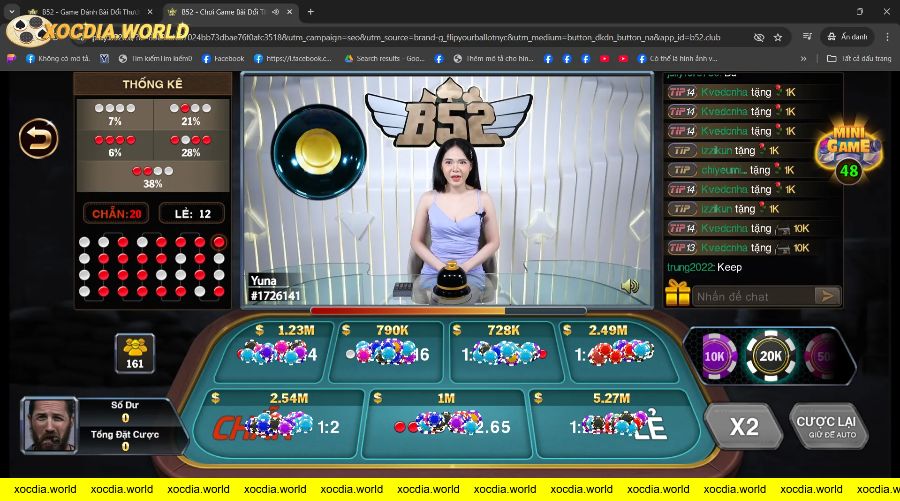Click the browser address bar URL
This screenshot has width=900, height=501.
click(x=406, y=37)
